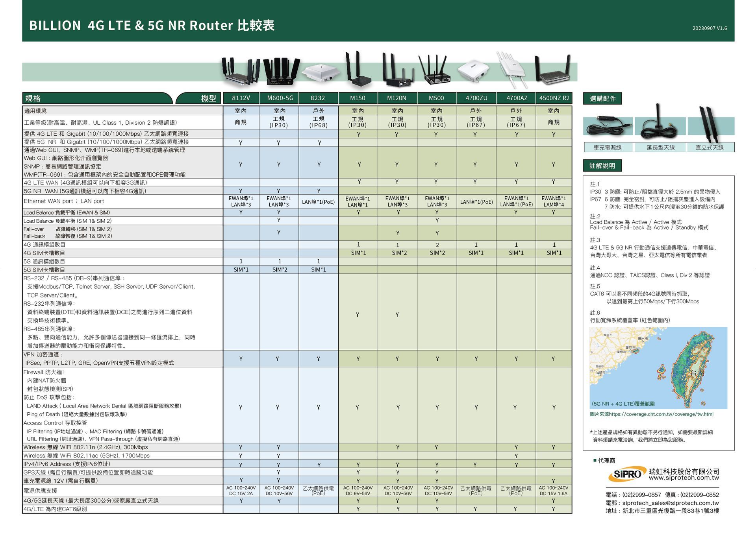The height and width of the screenshot is (537, 756).
Task: Click the phone number (02)2999-0857
Action: pyautogui.click(x=641, y=495)
